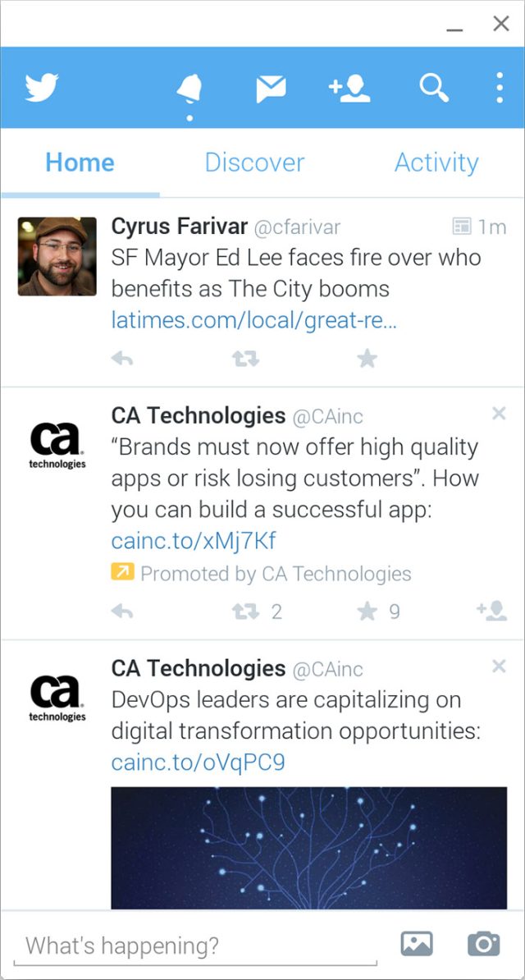The width and height of the screenshot is (525, 980).
Task: Open the camera to take photo
Action: pos(483,944)
